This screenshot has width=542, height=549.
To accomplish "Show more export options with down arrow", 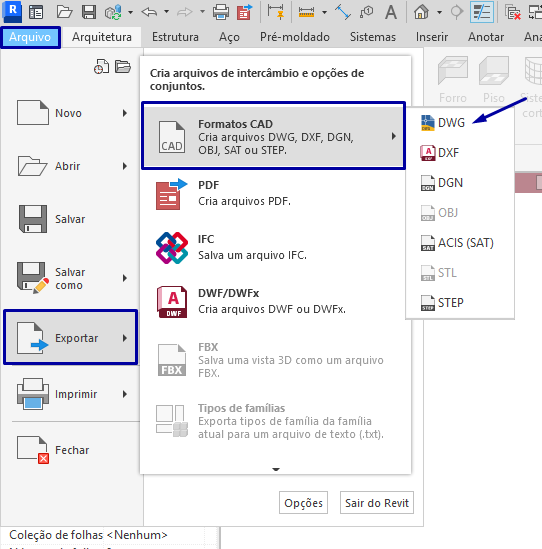I will click(276, 469).
